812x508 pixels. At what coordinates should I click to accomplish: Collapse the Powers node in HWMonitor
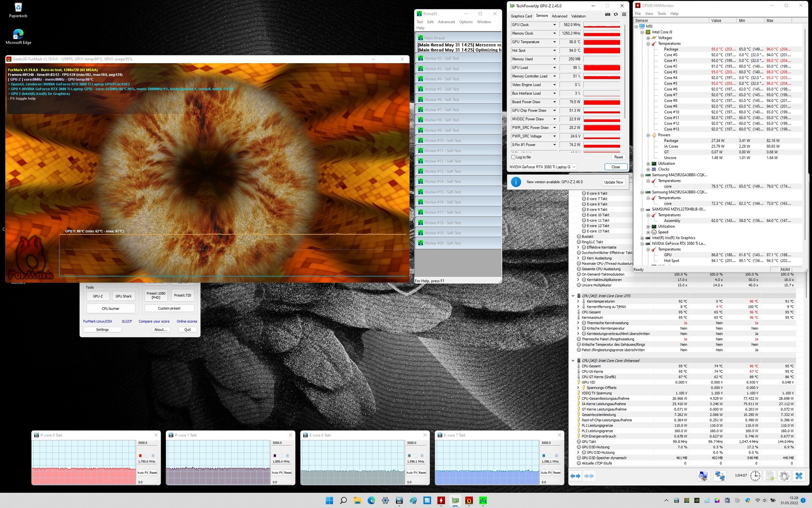648,135
